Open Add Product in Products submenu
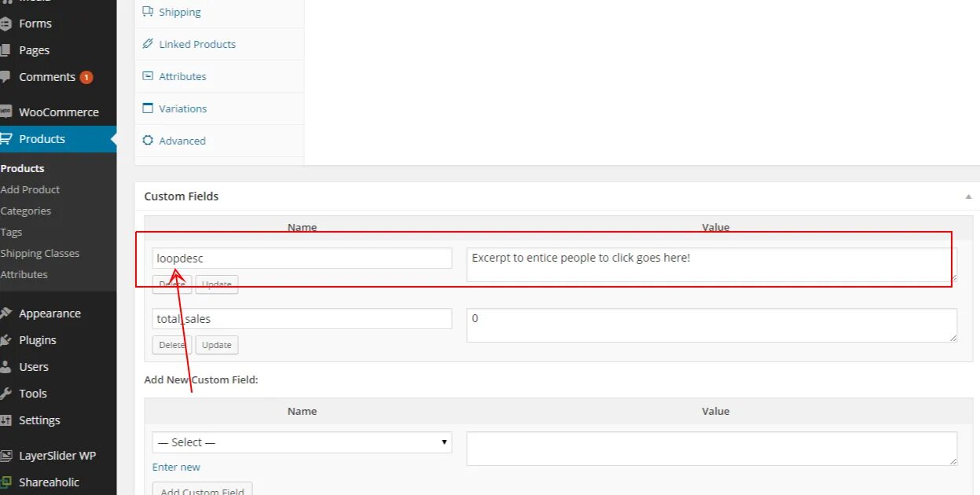Screen dimensions: 980x495 pos(30,189)
